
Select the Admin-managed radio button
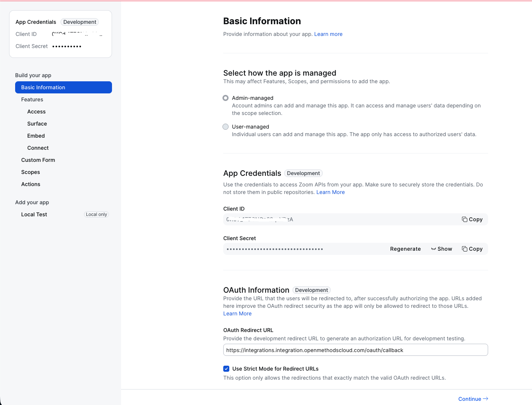[x=226, y=98]
